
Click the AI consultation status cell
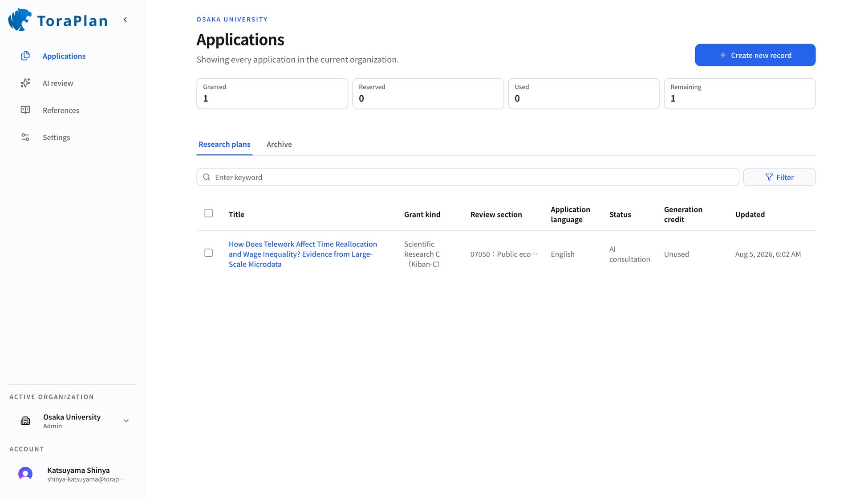click(x=629, y=254)
